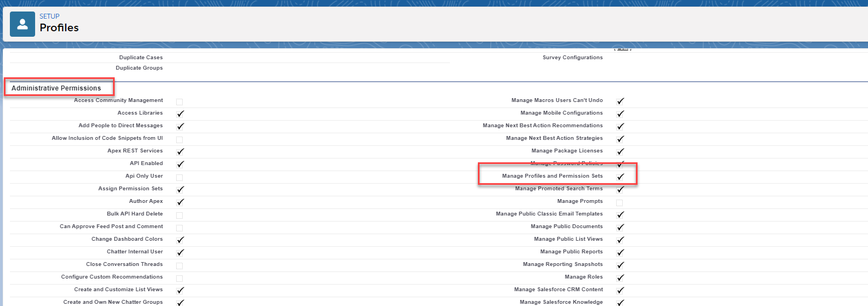
Task: Click the Manage Package Licenses label
Action: [x=567, y=150]
